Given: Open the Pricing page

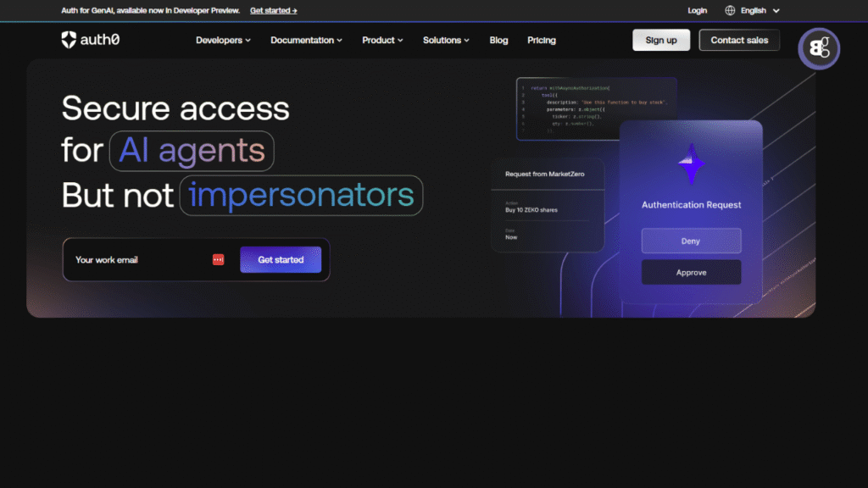Looking at the screenshot, I should [542, 40].
